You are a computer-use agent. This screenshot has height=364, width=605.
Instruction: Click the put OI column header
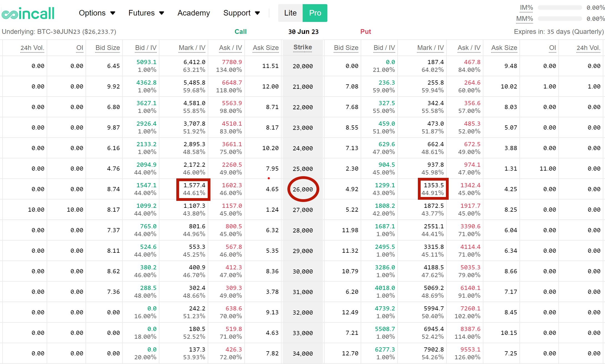click(552, 48)
